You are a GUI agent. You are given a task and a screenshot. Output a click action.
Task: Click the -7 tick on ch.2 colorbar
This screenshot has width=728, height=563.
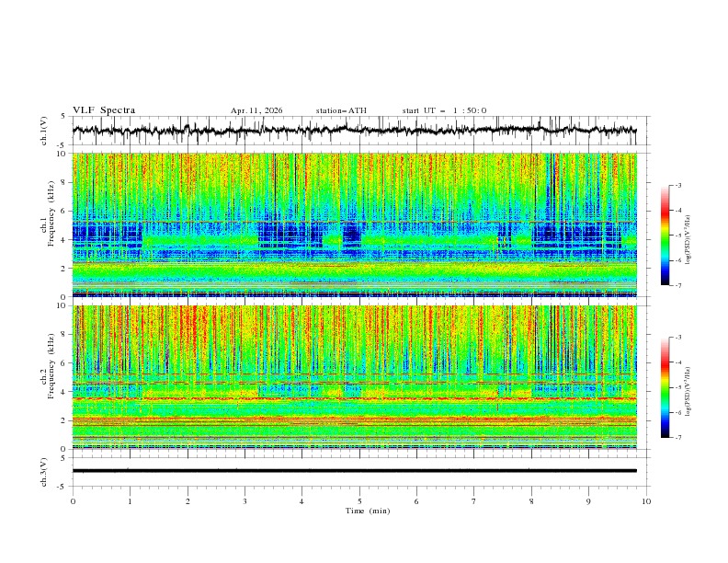click(677, 438)
